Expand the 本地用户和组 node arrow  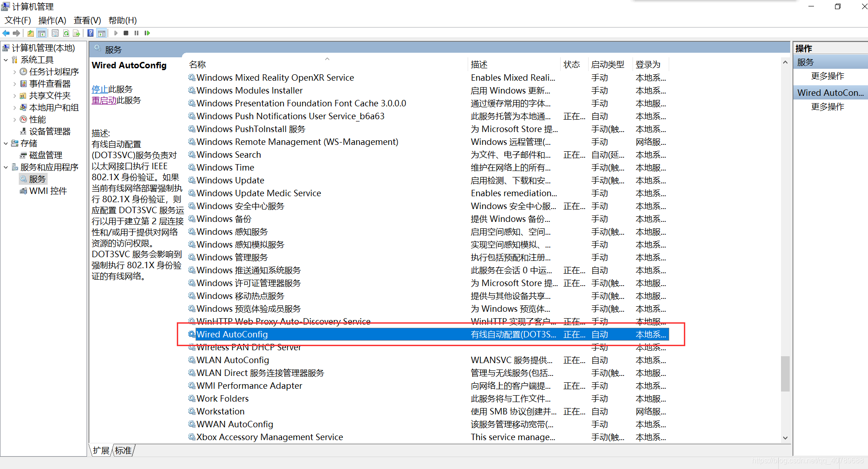14,107
